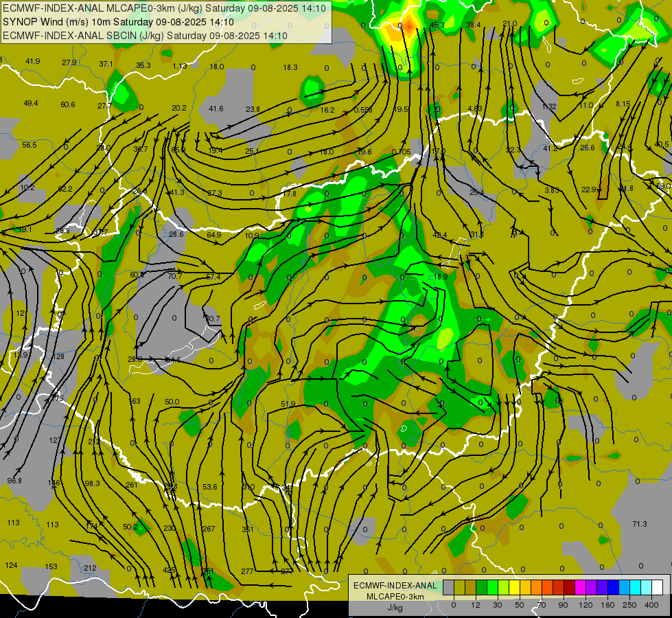
Task: Select the station value 45.3 near top
Action: point(437,25)
